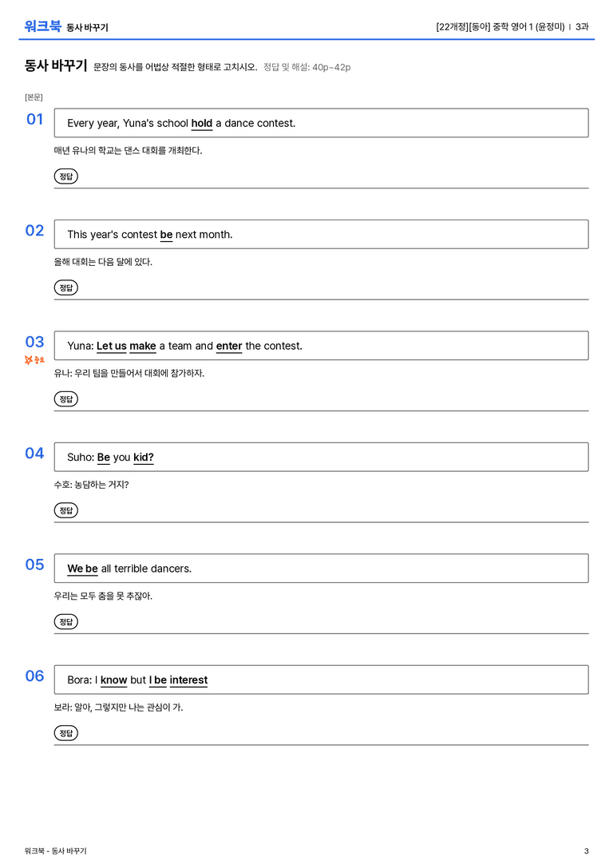Click the 정답 badge under question 05
Screen dimensions: 613x868
(x=65, y=622)
